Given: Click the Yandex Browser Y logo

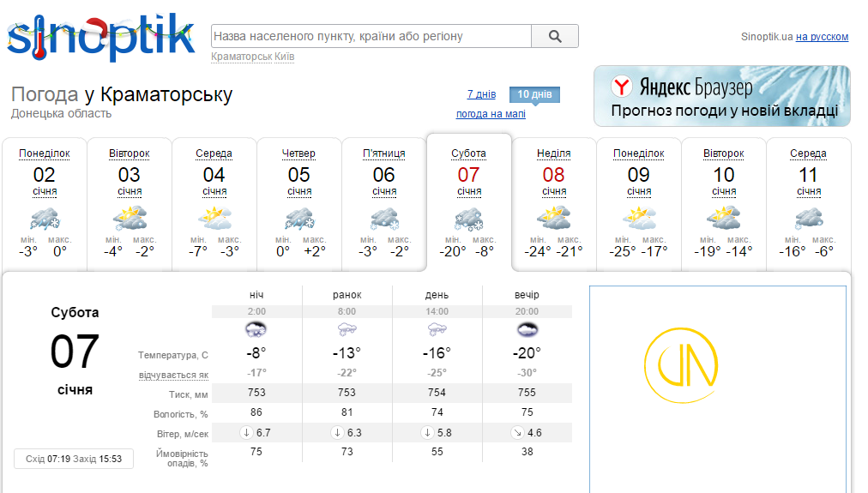Looking at the screenshot, I should click(x=622, y=87).
